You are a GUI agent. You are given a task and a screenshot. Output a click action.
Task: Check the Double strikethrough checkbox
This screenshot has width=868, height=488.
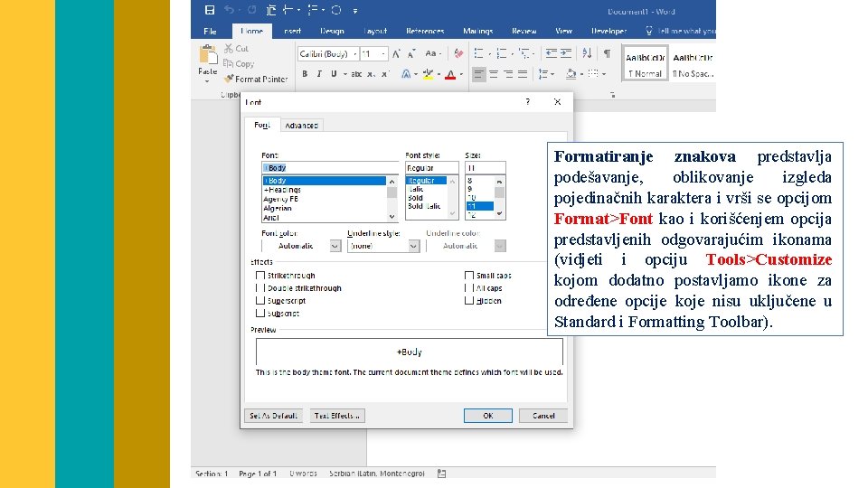(260, 287)
